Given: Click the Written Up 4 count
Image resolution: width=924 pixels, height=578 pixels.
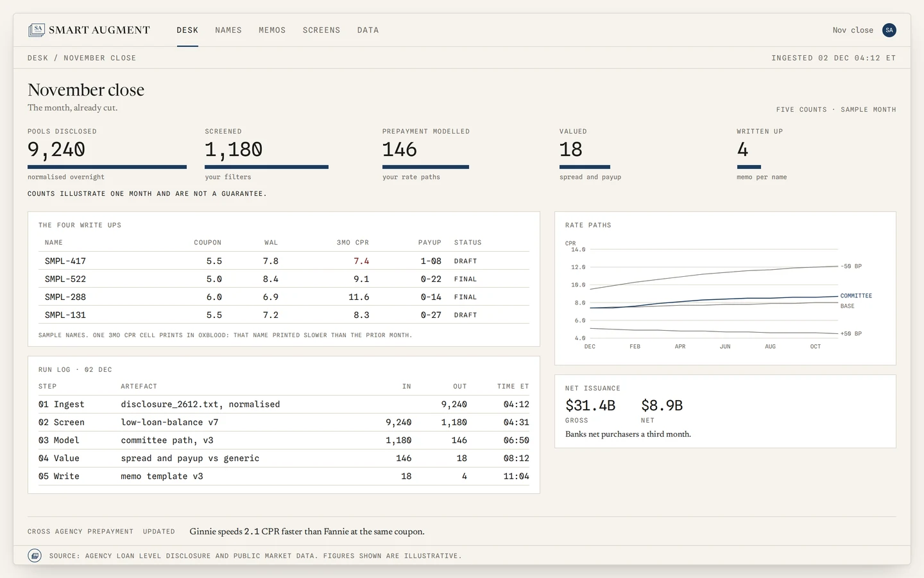Looking at the screenshot, I should 742,150.
